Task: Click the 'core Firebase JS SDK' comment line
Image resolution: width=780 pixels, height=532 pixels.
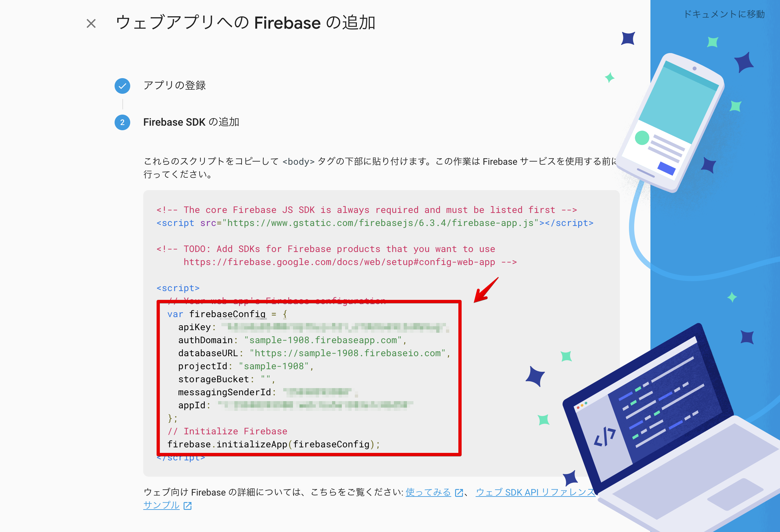Action: tap(367, 210)
